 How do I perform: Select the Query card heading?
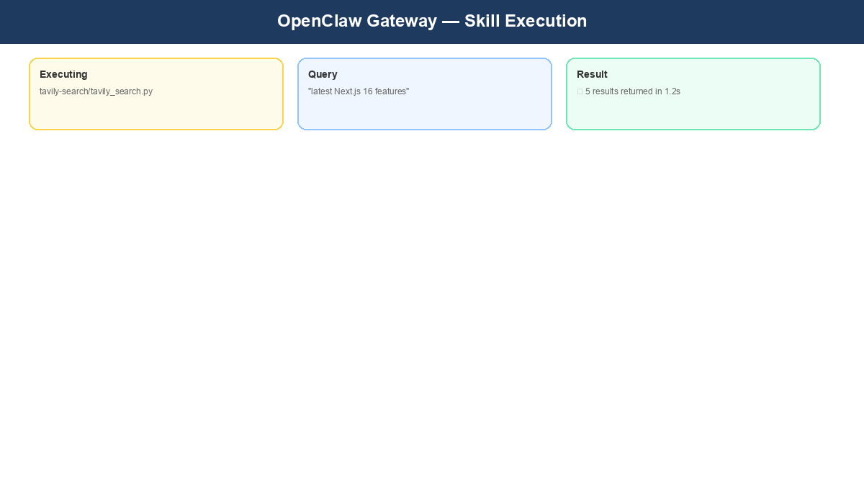click(323, 74)
